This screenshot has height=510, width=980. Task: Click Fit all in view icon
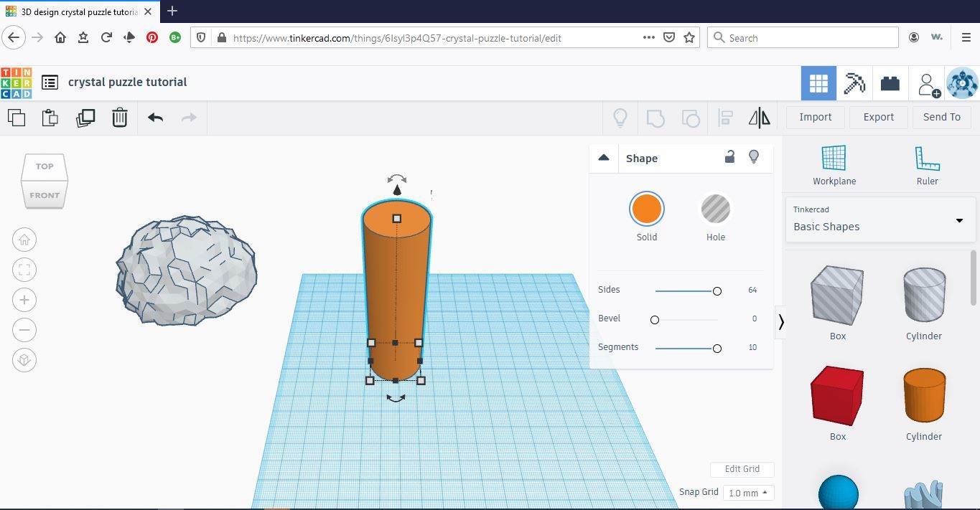(x=24, y=270)
